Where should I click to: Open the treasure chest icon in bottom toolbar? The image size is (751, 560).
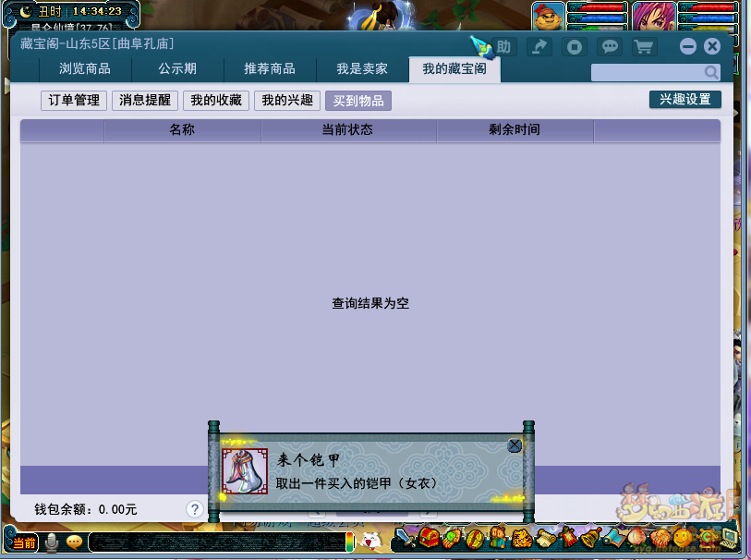(429, 537)
